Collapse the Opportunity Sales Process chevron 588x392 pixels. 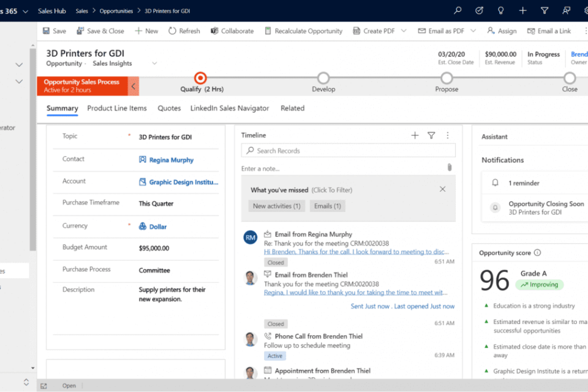[133, 86]
